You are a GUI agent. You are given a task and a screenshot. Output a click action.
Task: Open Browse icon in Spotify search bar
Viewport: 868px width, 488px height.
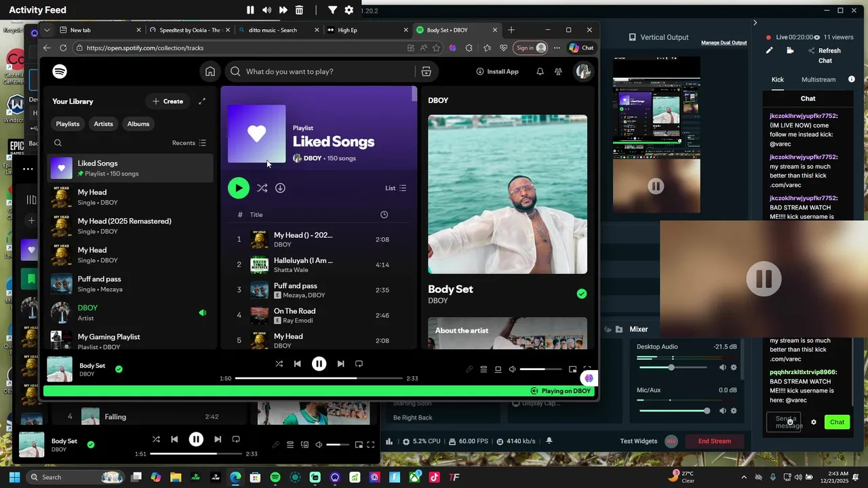tap(426, 71)
